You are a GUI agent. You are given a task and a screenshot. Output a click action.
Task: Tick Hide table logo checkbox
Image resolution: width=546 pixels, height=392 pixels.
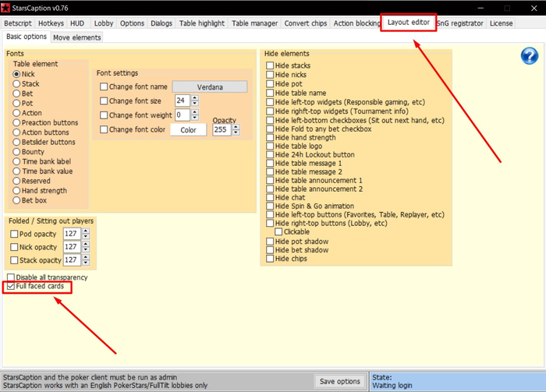[270, 146]
